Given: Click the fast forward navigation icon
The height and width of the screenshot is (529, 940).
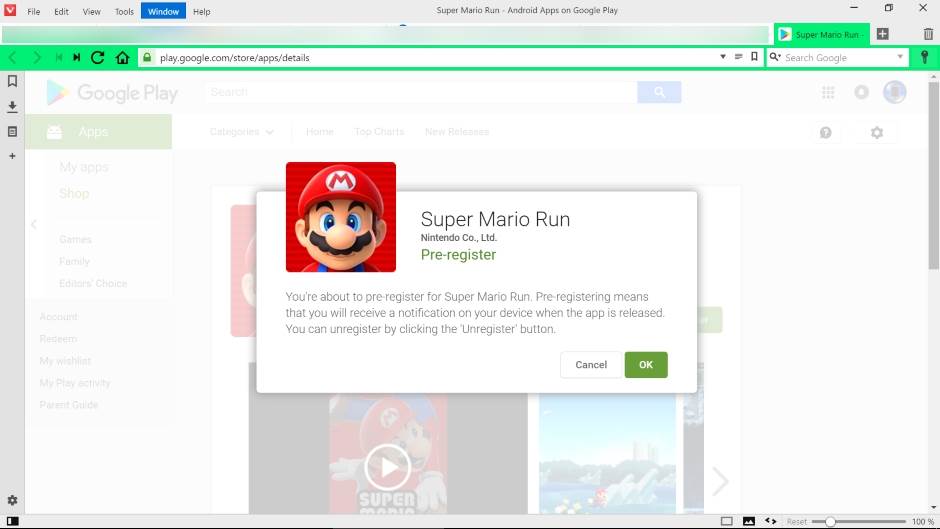Looking at the screenshot, I should (x=77, y=58).
